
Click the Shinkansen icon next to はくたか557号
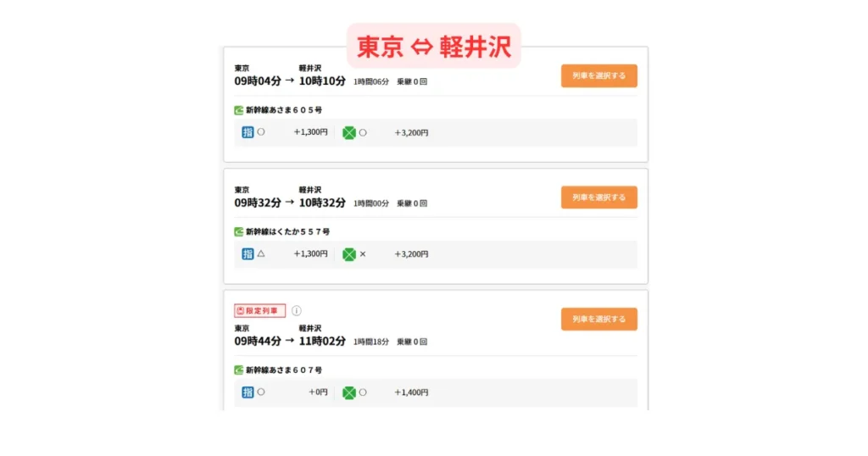239,231
